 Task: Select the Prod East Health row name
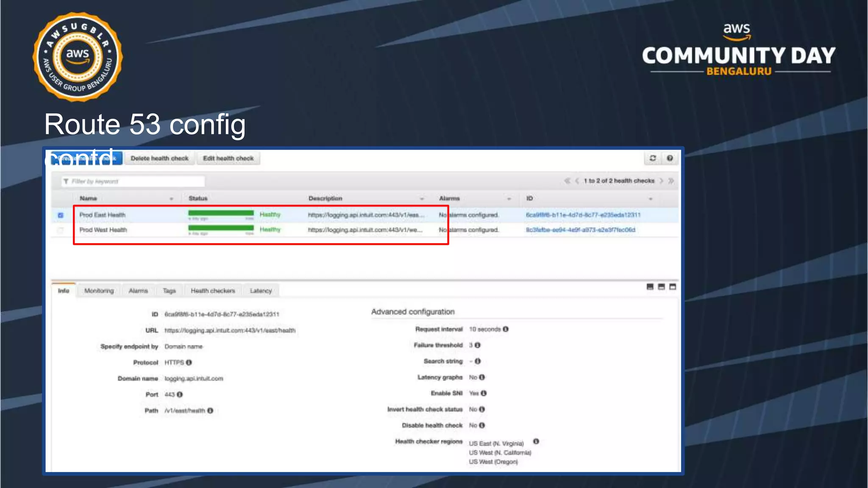coord(102,215)
